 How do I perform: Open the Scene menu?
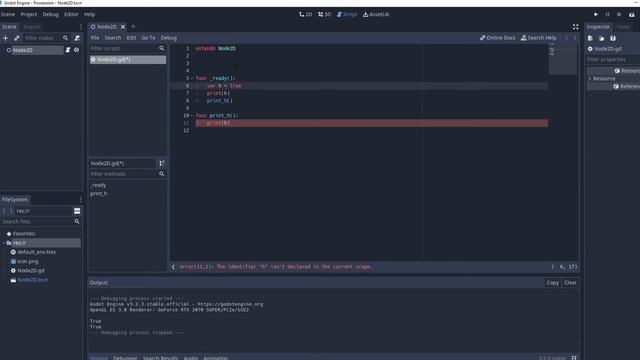tap(8, 14)
